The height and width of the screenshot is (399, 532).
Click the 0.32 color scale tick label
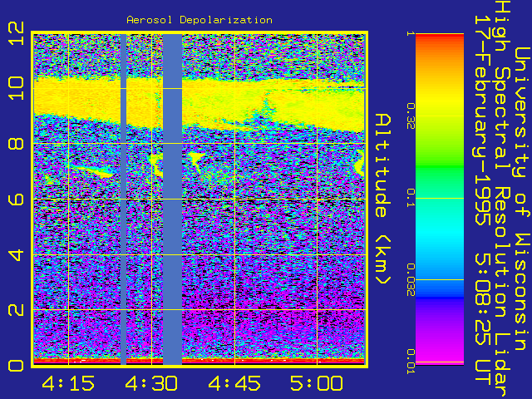pyautogui.click(x=411, y=116)
